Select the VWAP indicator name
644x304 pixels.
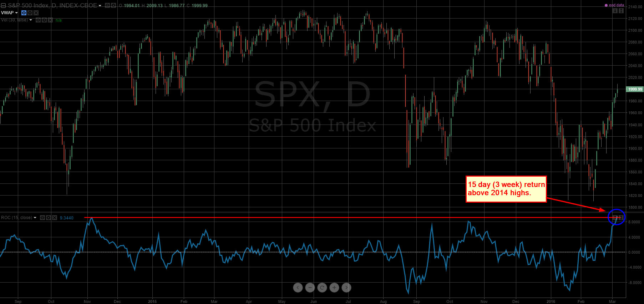(7, 13)
